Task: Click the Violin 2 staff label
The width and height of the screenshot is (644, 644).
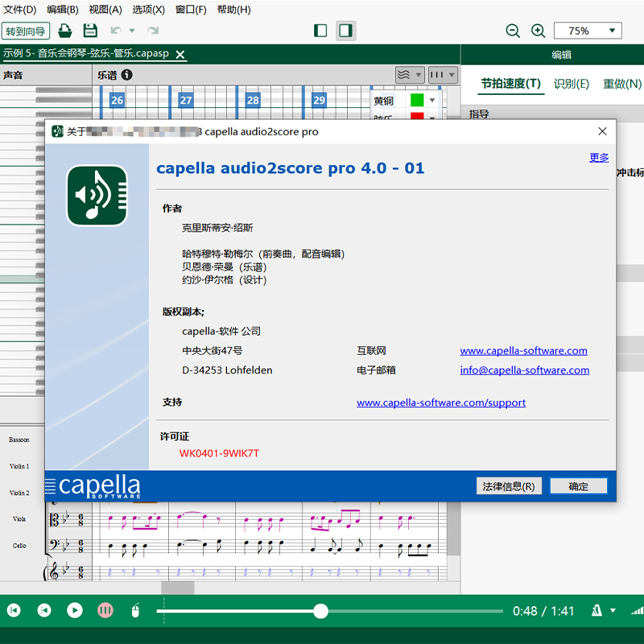Action: 19,493
